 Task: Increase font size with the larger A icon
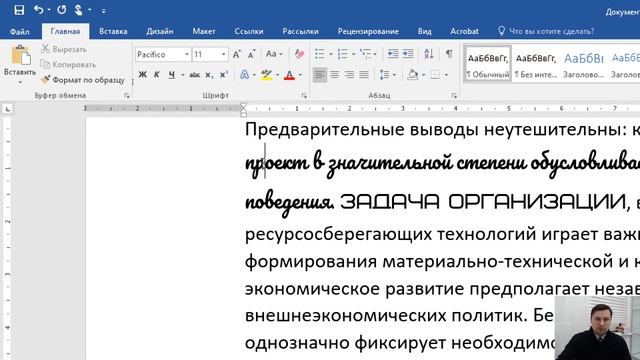[236, 54]
